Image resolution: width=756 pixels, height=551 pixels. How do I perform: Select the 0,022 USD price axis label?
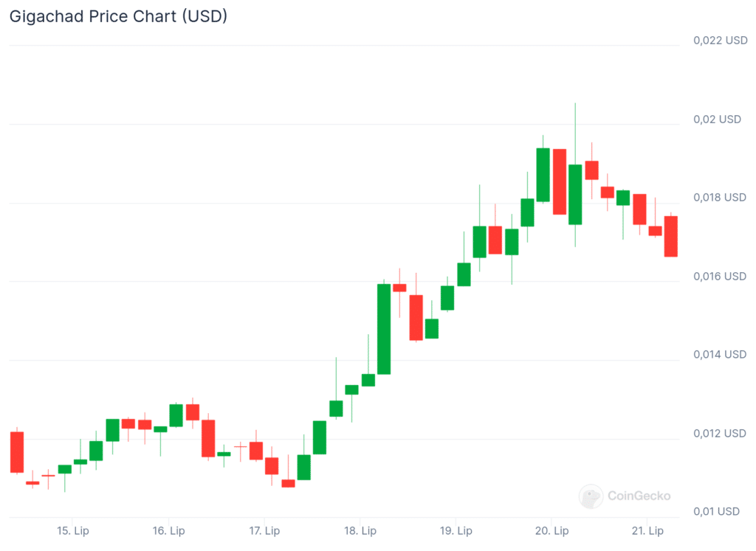[x=720, y=41]
